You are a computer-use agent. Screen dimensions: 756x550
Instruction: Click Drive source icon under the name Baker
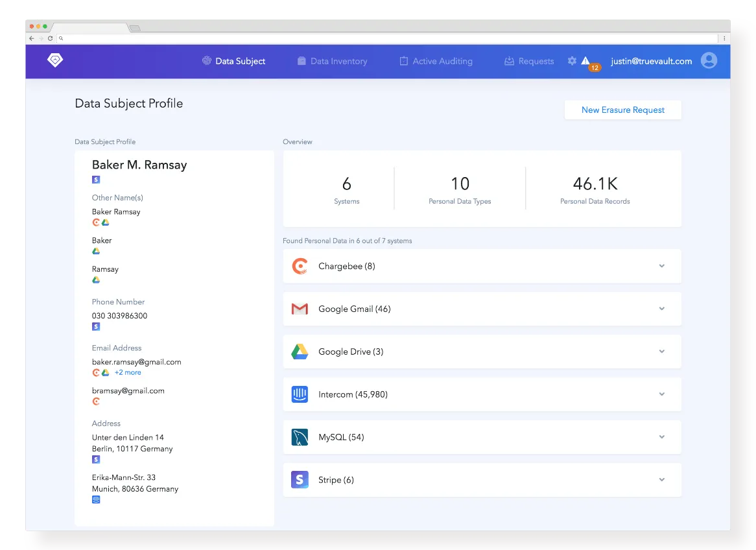96,251
